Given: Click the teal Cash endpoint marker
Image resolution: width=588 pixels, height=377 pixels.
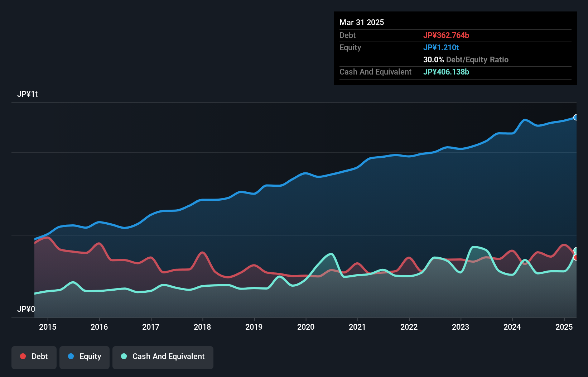Looking at the screenshot, I should coord(576,250).
